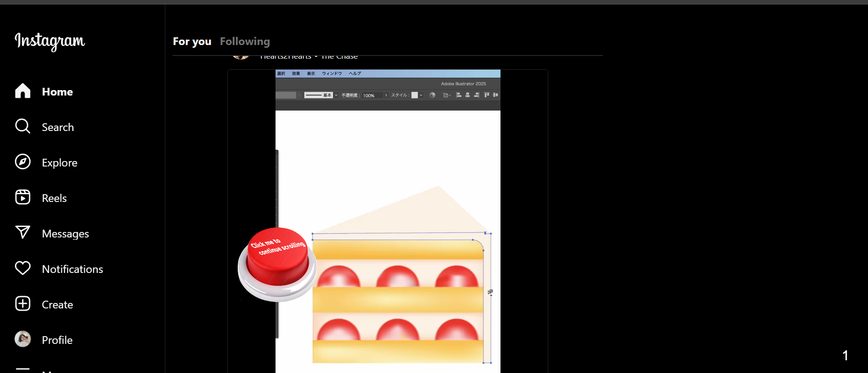The width and height of the screenshot is (868, 373).
Task: Select the For you tab
Action: pyautogui.click(x=192, y=41)
